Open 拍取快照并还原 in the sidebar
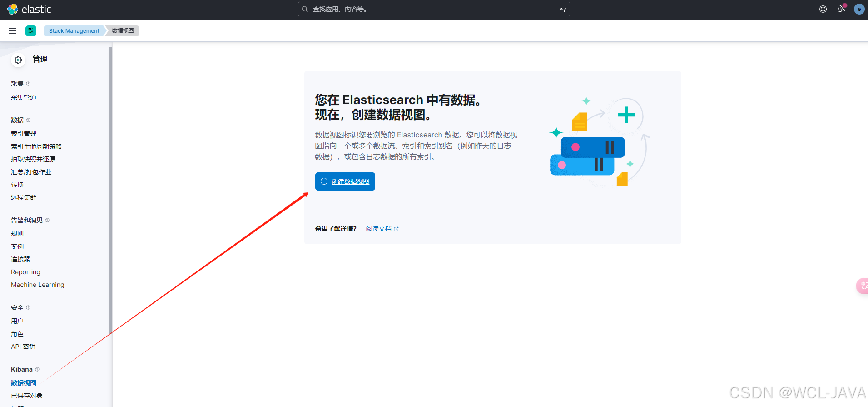Image resolution: width=868 pixels, height=407 pixels. [x=33, y=159]
